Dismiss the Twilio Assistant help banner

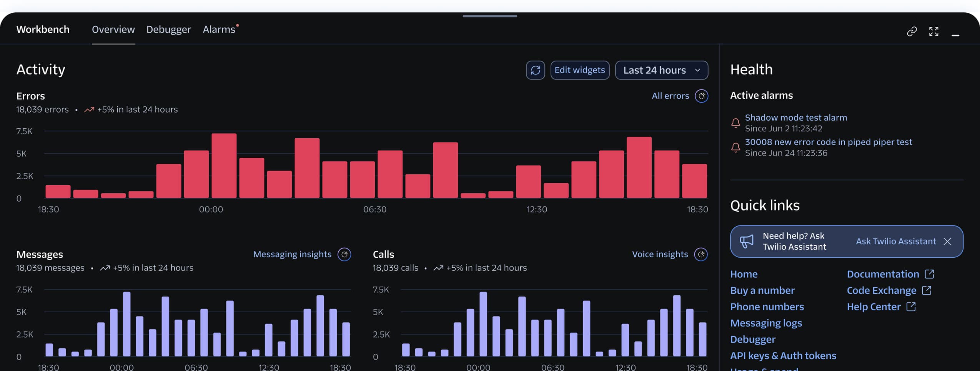point(947,241)
